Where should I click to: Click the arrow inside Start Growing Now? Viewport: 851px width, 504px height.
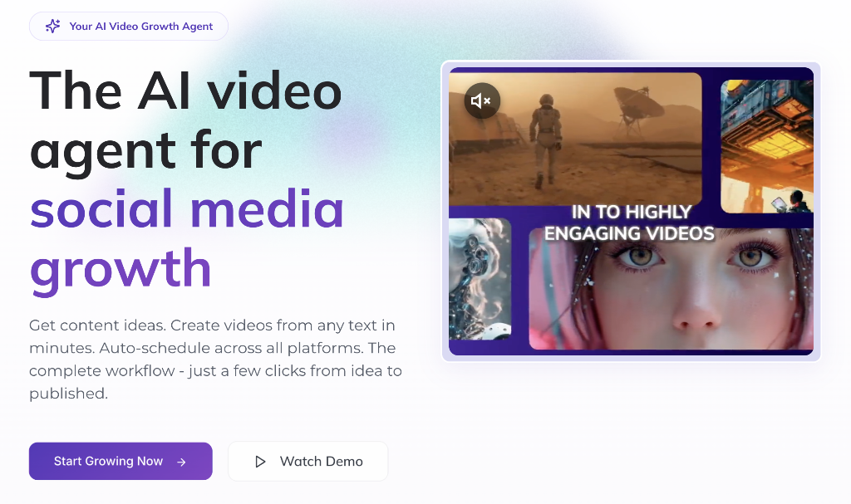[182, 461]
